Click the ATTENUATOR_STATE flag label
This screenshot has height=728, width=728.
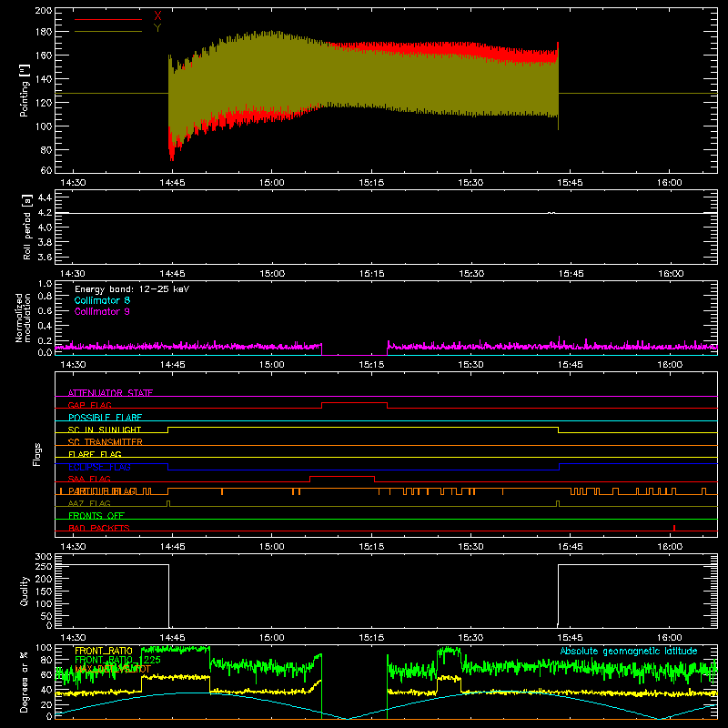click(x=110, y=393)
